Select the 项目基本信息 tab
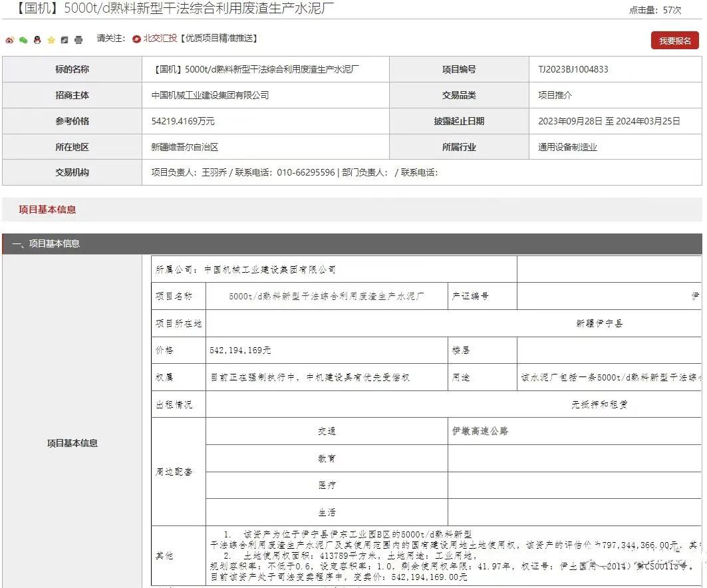 (47, 210)
